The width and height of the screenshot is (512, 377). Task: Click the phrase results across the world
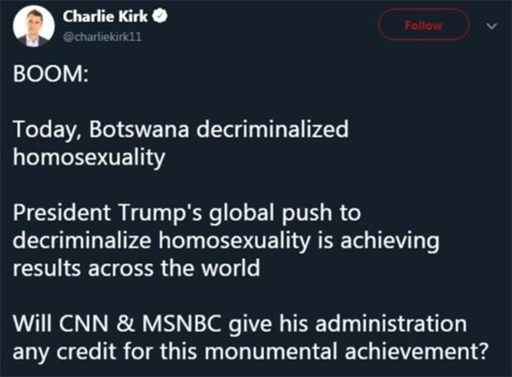coord(136,268)
